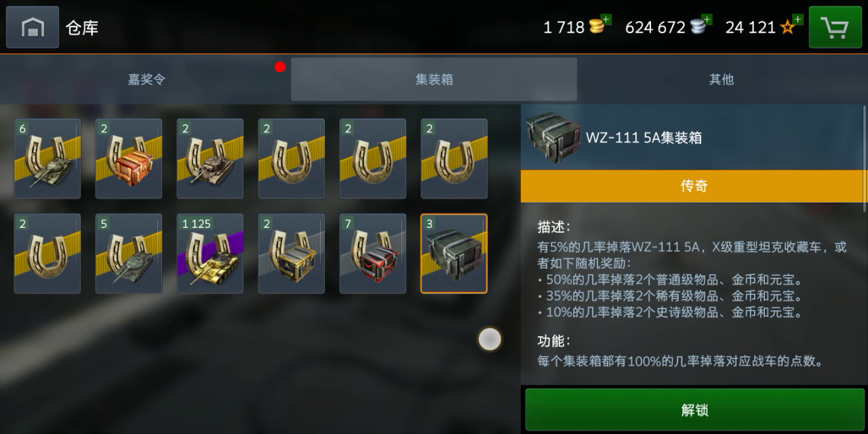Image resolution: width=868 pixels, height=434 pixels.
Task: Click the 传奇 legendary rarity banner
Action: (693, 186)
